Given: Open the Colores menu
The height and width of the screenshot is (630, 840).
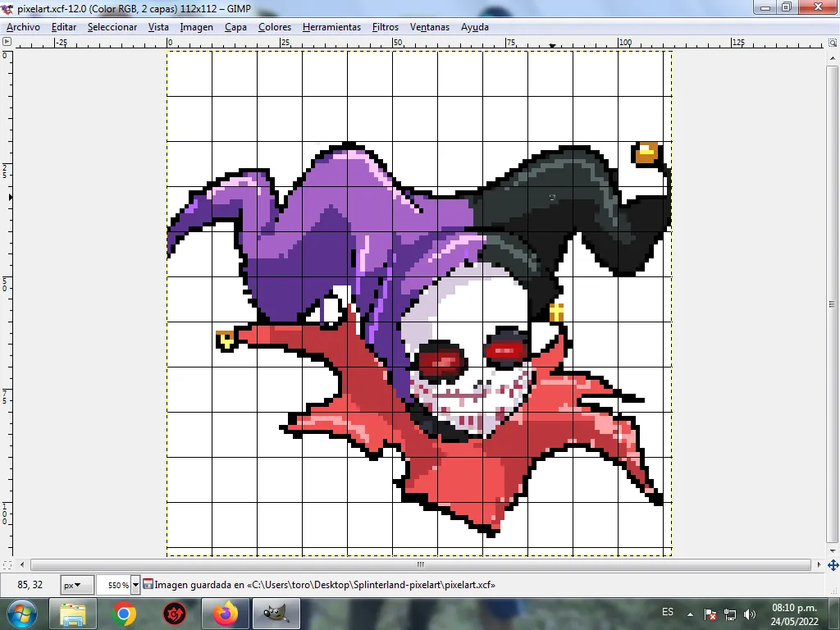Looking at the screenshot, I should pos(274,27).
